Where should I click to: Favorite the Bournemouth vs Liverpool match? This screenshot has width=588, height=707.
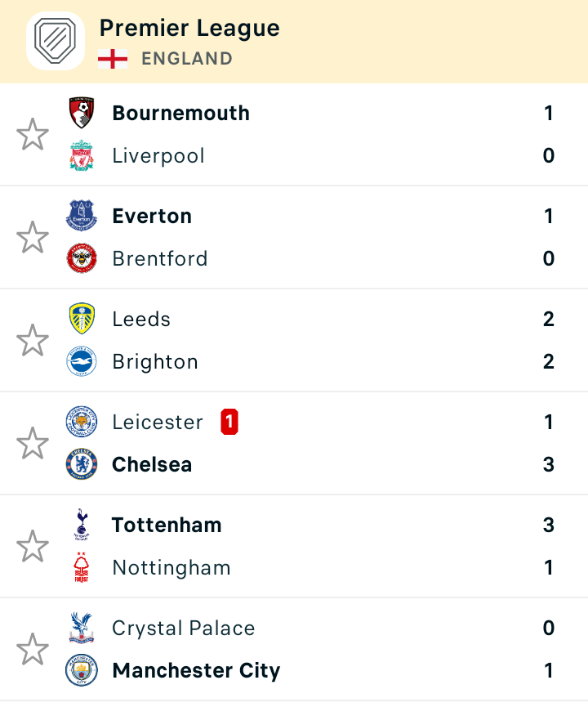(33, 134)
